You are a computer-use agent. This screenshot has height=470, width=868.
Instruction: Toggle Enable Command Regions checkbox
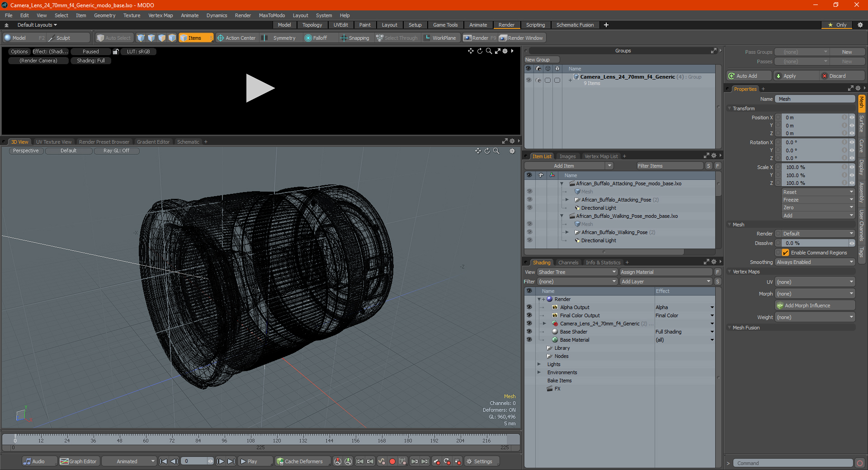coord(785,253)
